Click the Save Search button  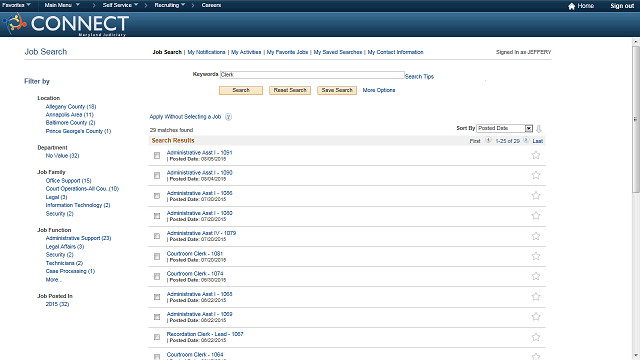tap(337, 90)
